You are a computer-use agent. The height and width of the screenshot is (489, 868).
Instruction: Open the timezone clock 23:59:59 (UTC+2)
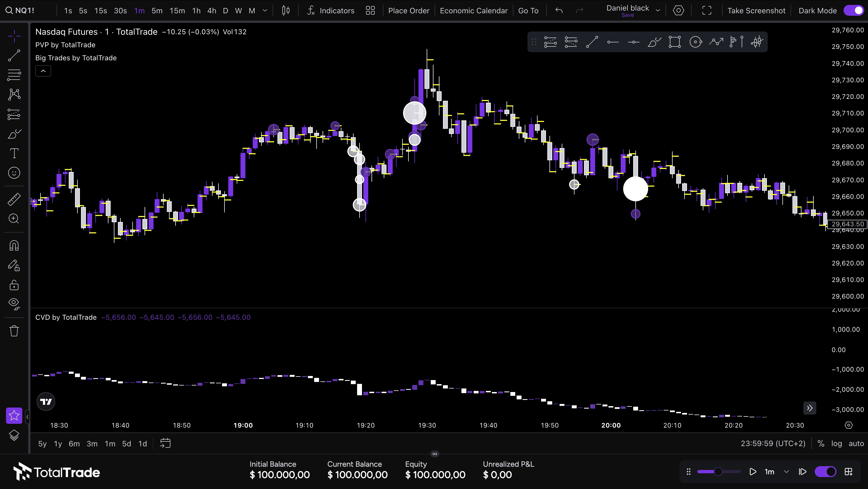tap(773, 444)
